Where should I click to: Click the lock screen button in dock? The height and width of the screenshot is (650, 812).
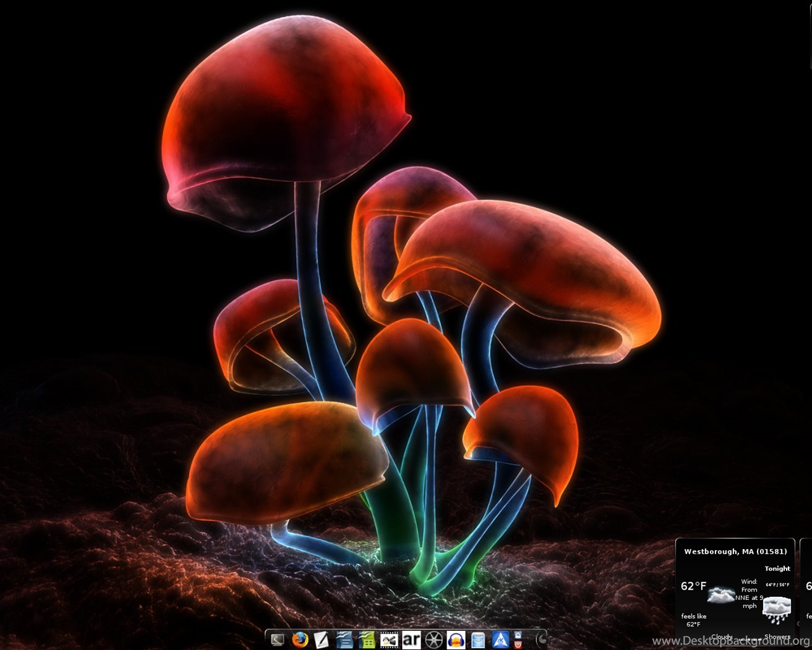[518, 634]
